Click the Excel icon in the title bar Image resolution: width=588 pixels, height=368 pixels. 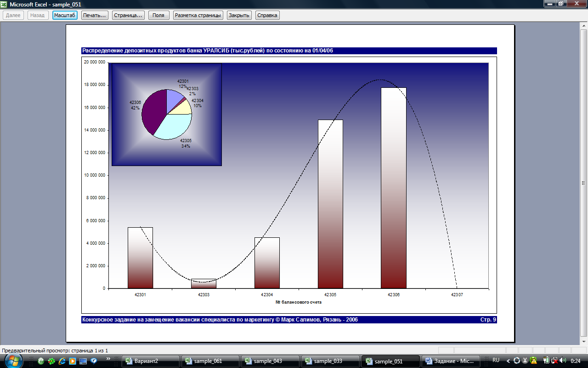pyautogui.click(x=4, y=4)
